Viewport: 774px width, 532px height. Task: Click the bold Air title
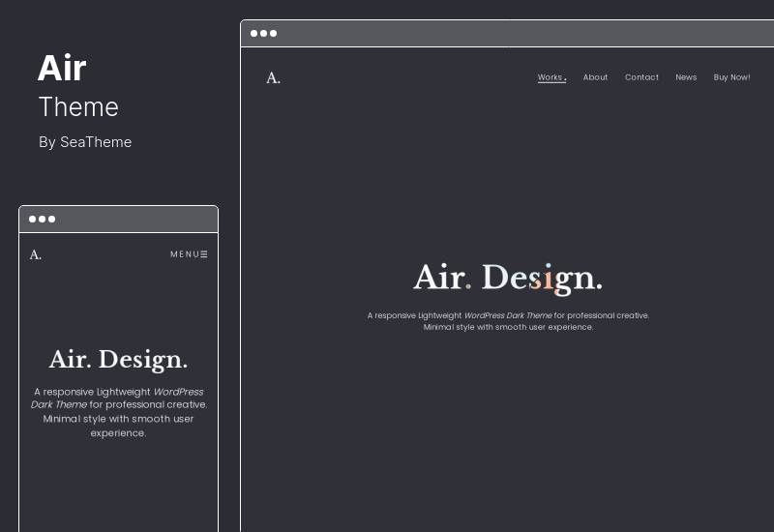[x=62, y=68]
